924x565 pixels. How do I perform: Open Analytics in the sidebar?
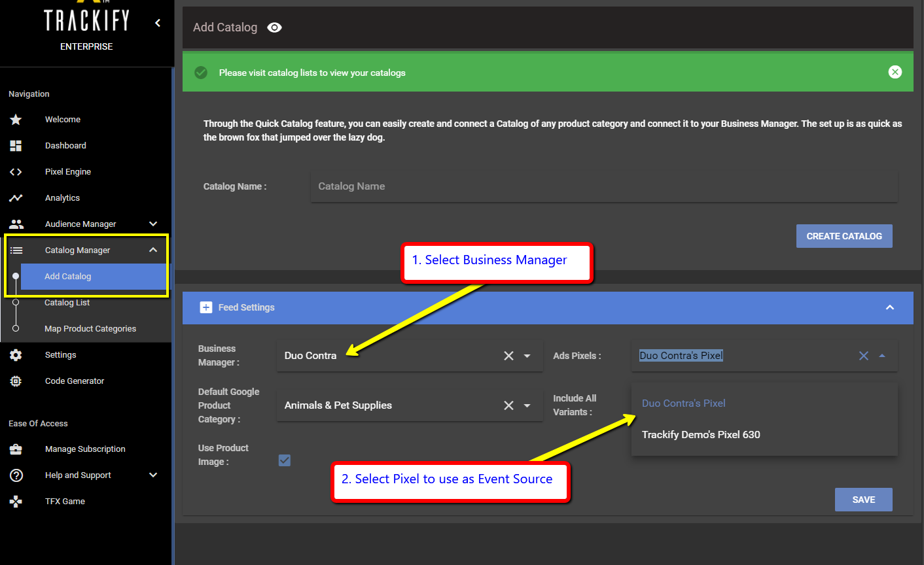pos(62,198)
